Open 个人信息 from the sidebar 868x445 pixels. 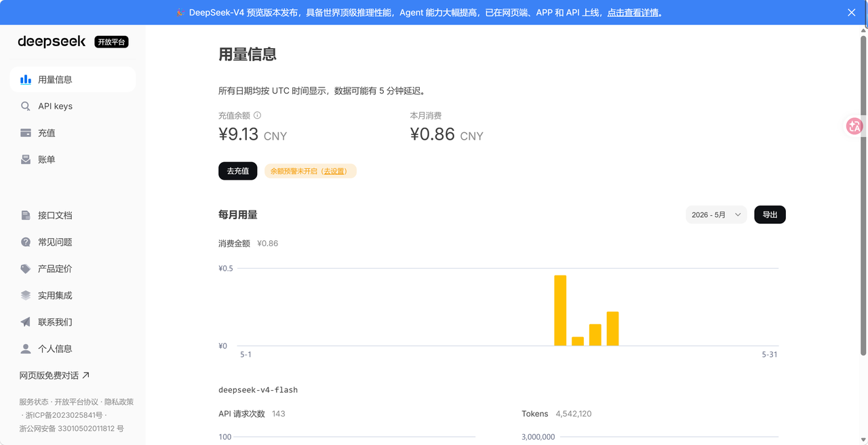[73, 349]
